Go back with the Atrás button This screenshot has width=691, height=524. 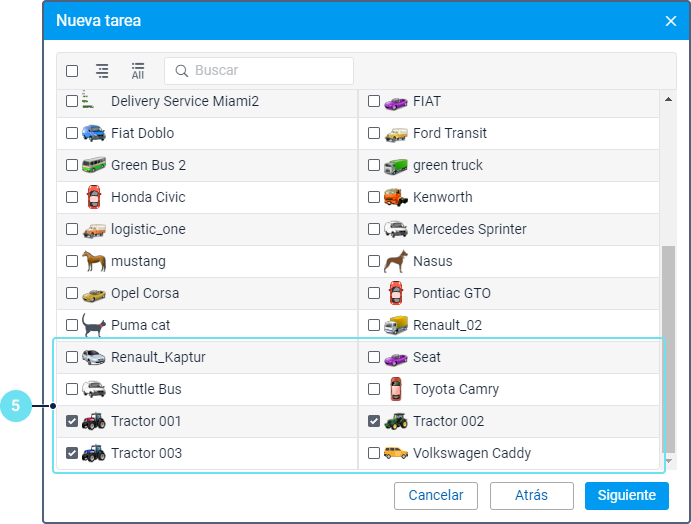coord(531,495)
